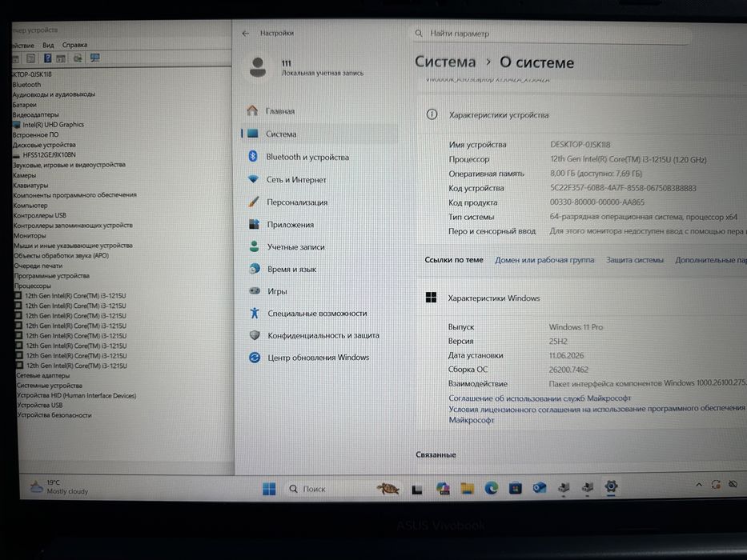Open Microsoft Edge from the taskbar
Image resolution: width=747 pixels, height=560 pixels.
[491, 488]
